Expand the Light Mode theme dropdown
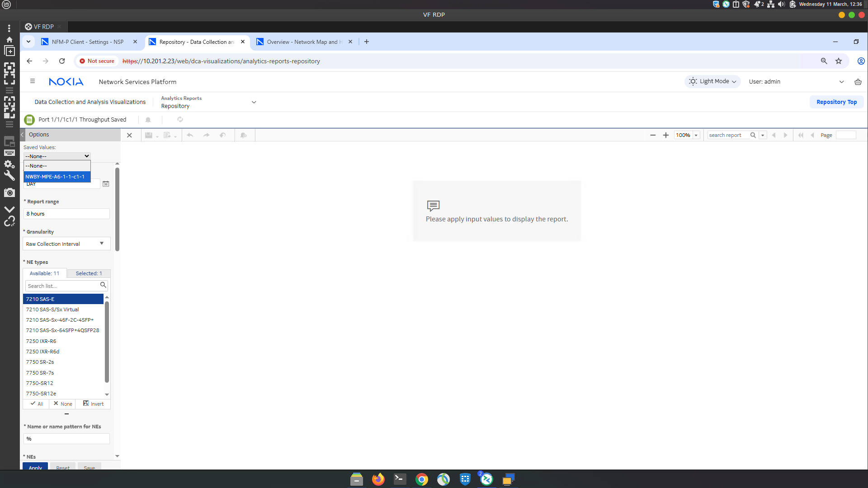Image resolution: width=868 pixels, height=488 pixels. click(713, 81)
